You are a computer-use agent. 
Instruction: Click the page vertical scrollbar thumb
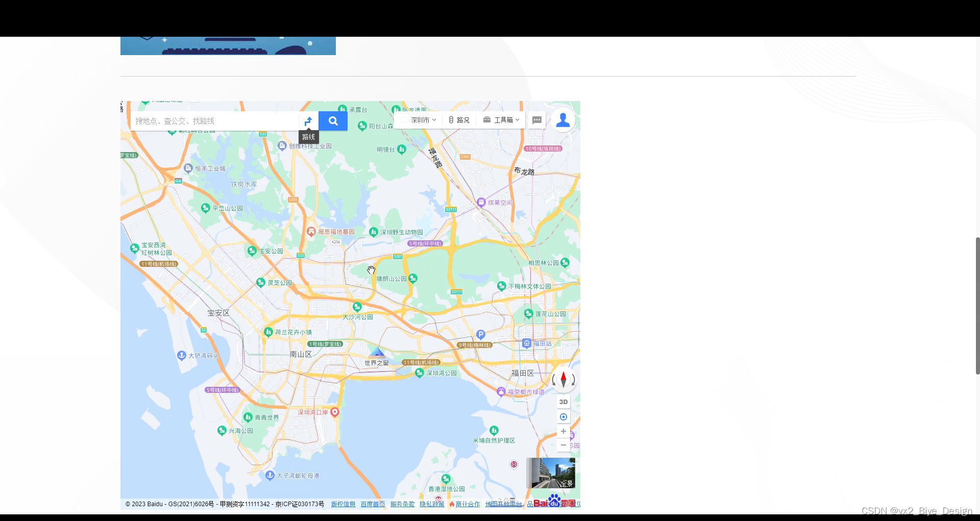(x=977, y=306)
